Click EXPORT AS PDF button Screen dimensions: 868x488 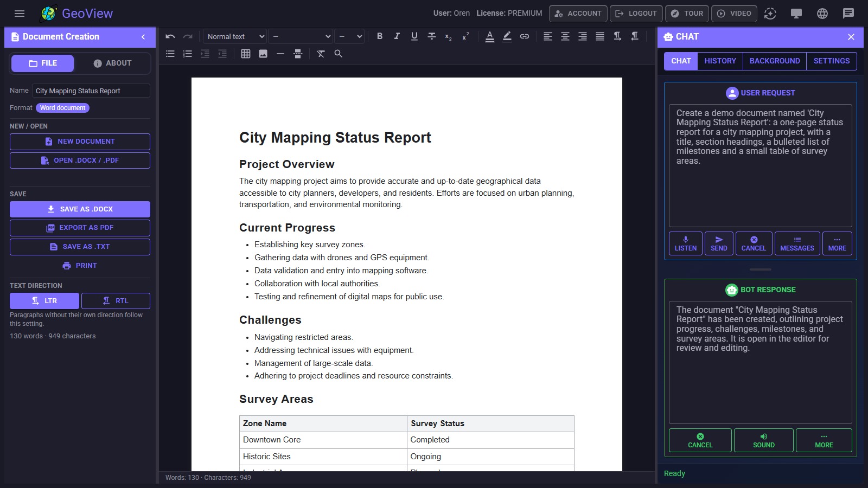click(x=80, y=228)
